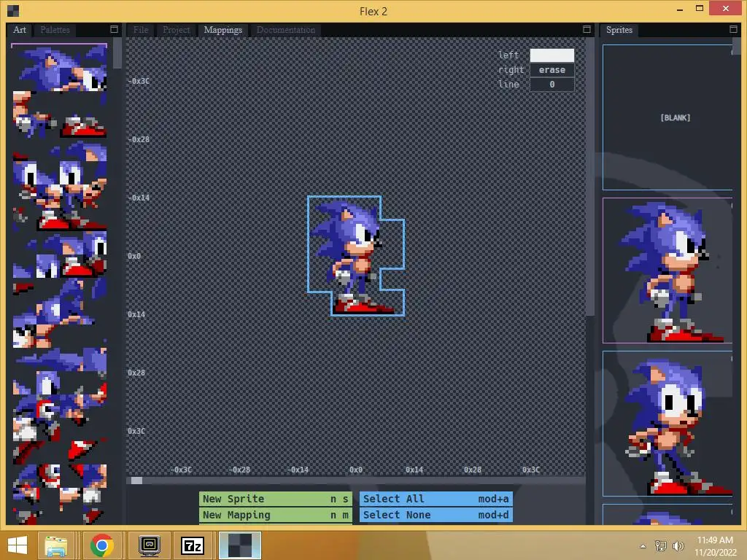Click the zoom slider handle below the canvas
Viewport: 747px width, 560px height.
coord(136,481)
